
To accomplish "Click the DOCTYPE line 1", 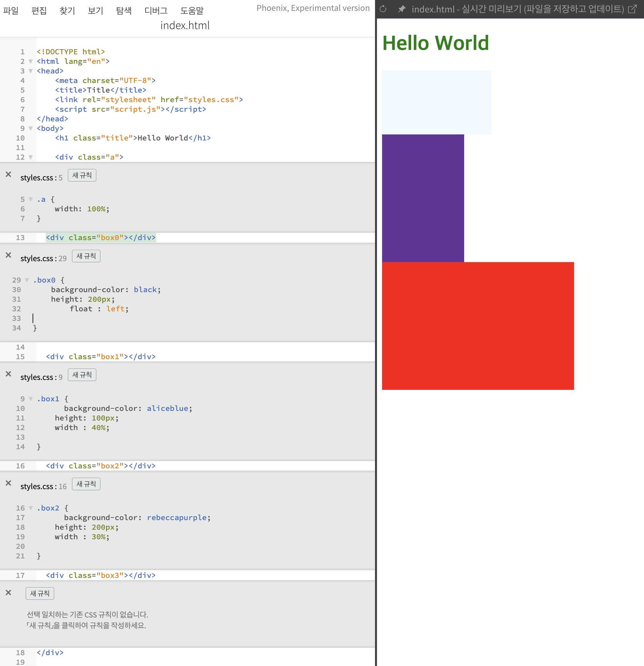I will (x=71, y=52).
